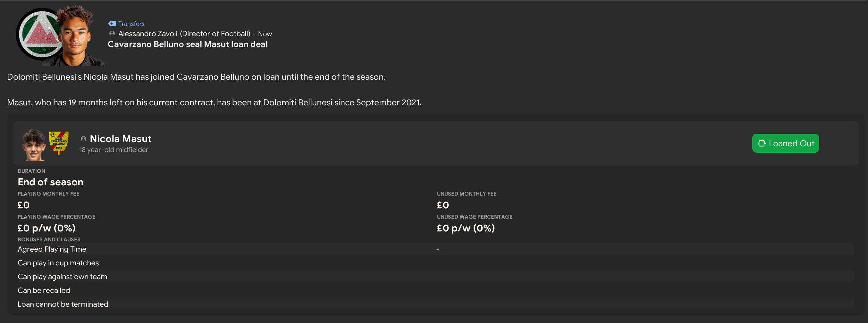Open the Cavarzano Belluno club link
The image size is (868, 323).
pyautogui.click(x=213, y=77)
